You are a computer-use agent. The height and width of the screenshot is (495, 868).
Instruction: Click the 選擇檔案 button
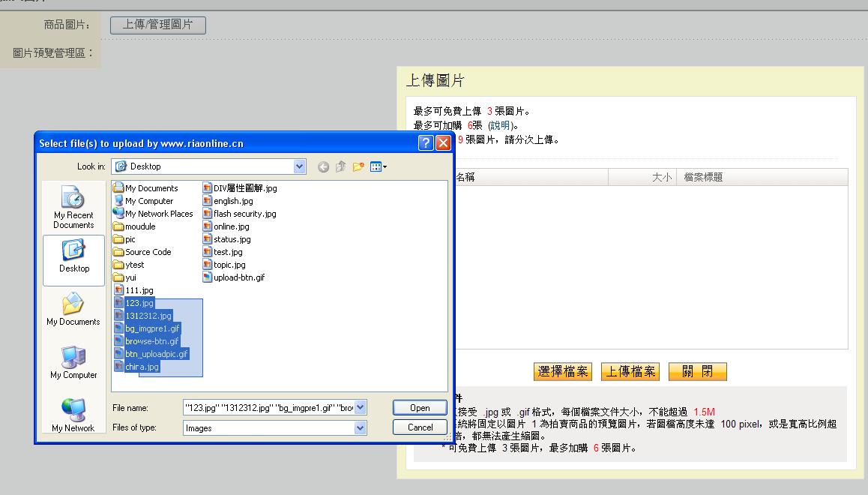coord(563,372)
